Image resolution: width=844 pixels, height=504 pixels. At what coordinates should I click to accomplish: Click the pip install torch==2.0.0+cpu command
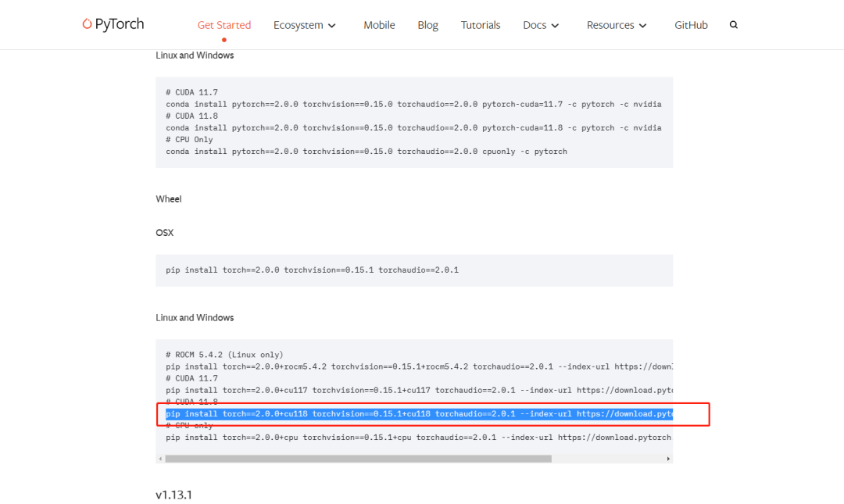tap(420, 438)
